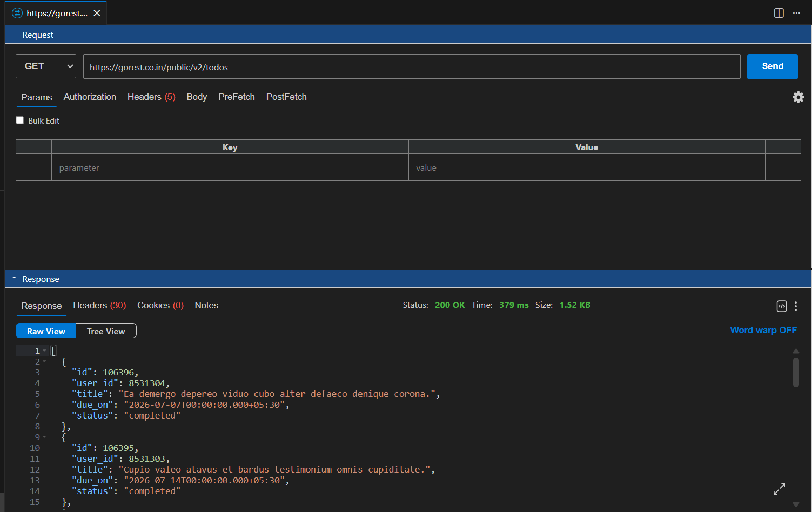Toggle Word warp OFF setting
Viewport: 812px width, 512px height.
click(x=763, y=330)
